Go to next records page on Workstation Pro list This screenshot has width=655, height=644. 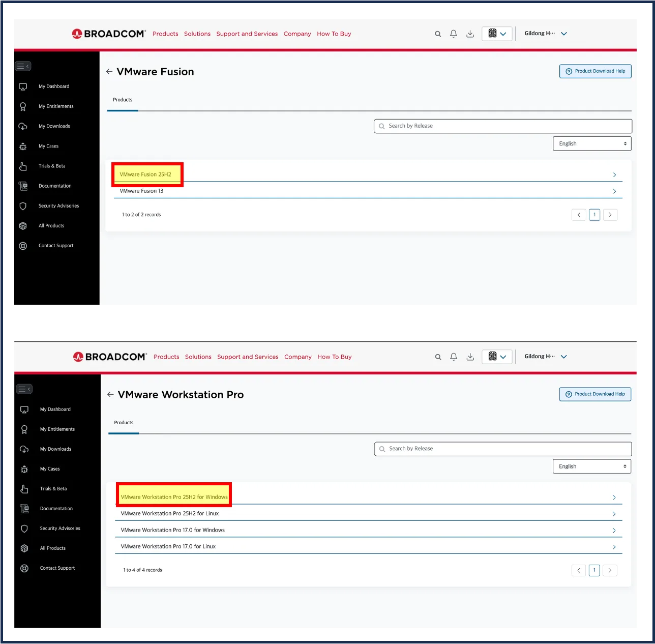click(610, 570)
